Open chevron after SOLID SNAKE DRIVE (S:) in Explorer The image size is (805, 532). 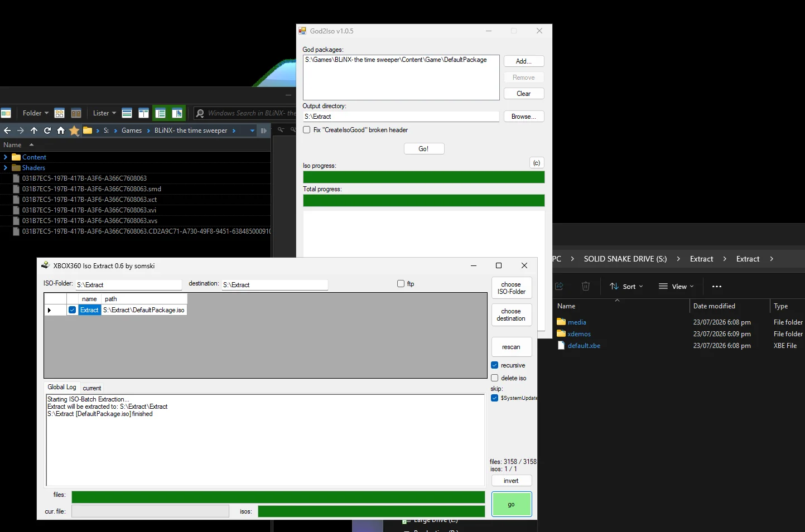tap(678, 259)
